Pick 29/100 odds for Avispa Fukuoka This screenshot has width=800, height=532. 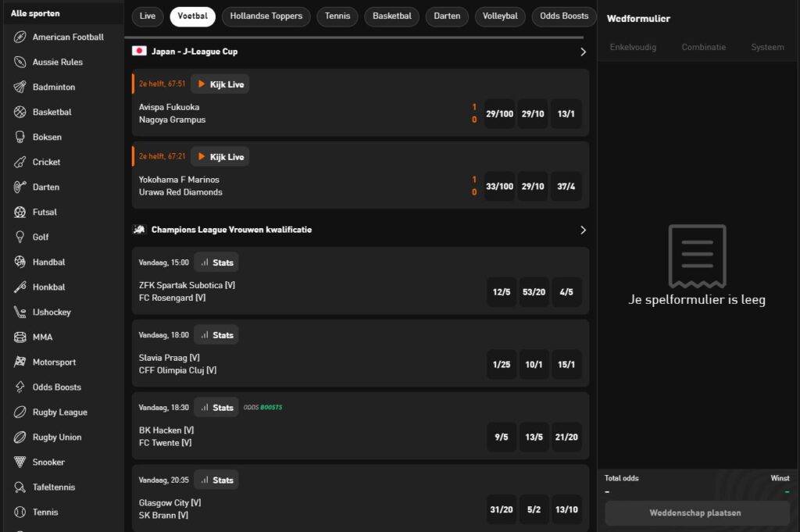(x=499, y=114)
